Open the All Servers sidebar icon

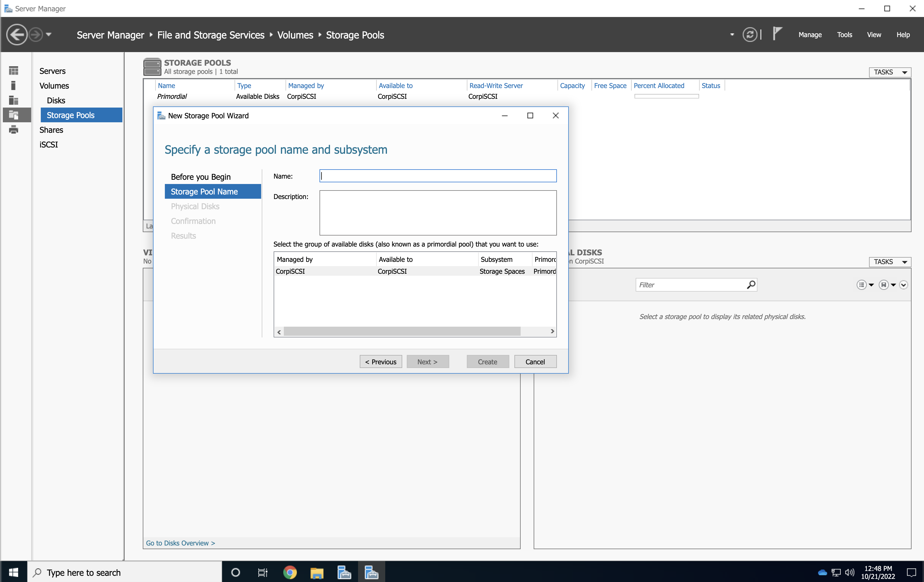(x=13, y=100)
